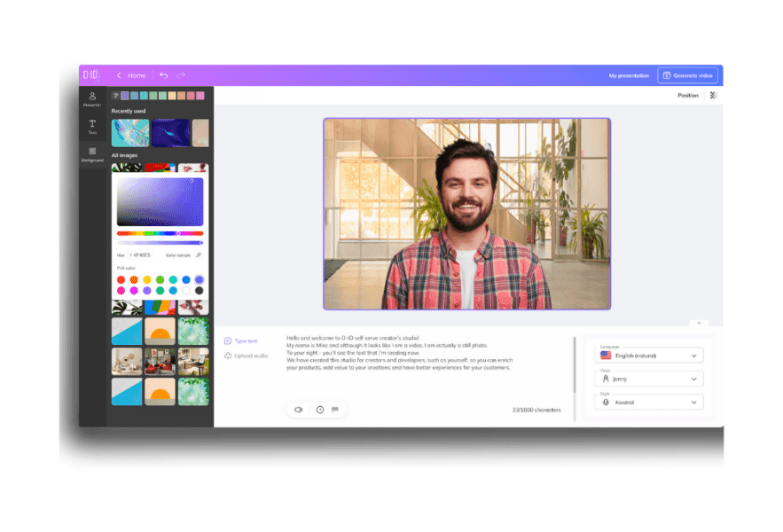The image size is (783, 532).
Task: Click the speaker listen icon below script
Action: [298, 410]
